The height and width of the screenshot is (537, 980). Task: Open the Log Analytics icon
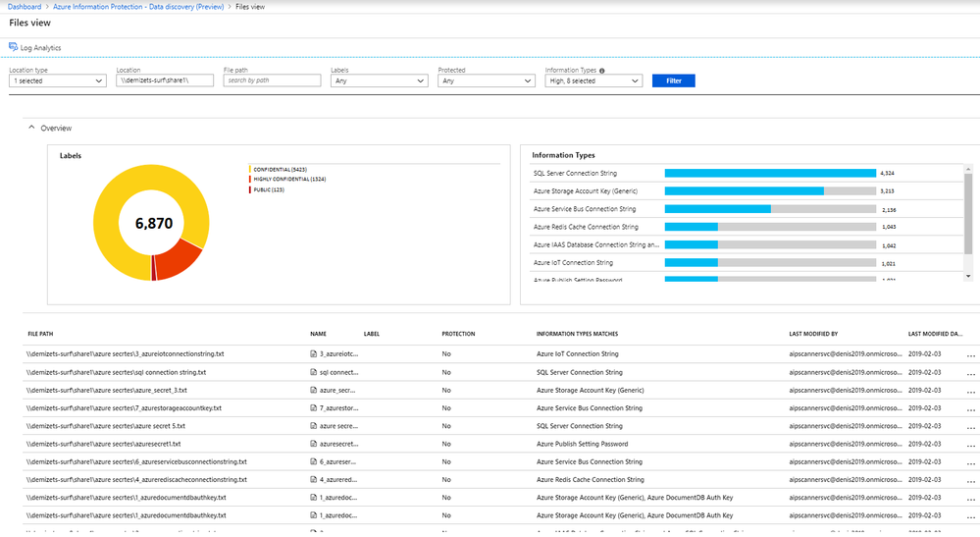pos(13,47)
